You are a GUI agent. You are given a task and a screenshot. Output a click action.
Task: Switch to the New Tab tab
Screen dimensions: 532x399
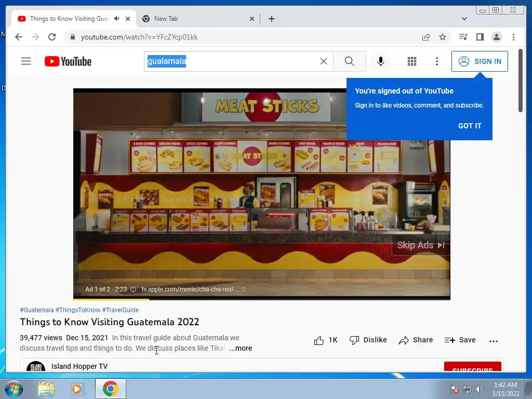point(197,19)
